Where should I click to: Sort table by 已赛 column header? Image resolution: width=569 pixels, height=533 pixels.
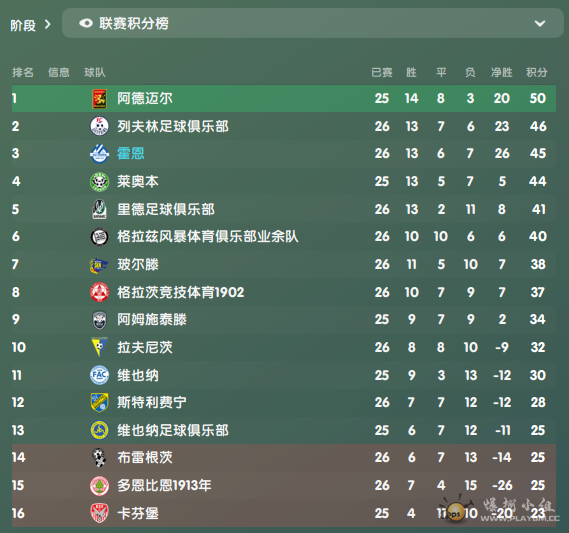point(382,72)
